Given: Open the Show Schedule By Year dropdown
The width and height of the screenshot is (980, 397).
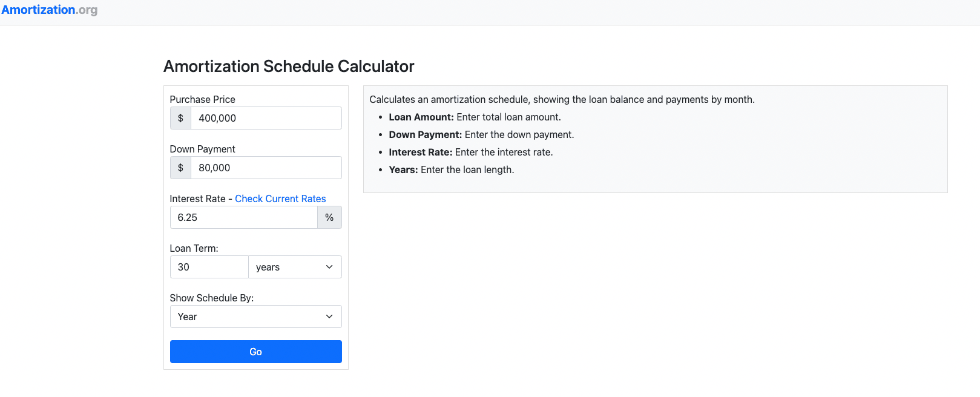Looking at the screenshot, I should [x=256, y=317].
